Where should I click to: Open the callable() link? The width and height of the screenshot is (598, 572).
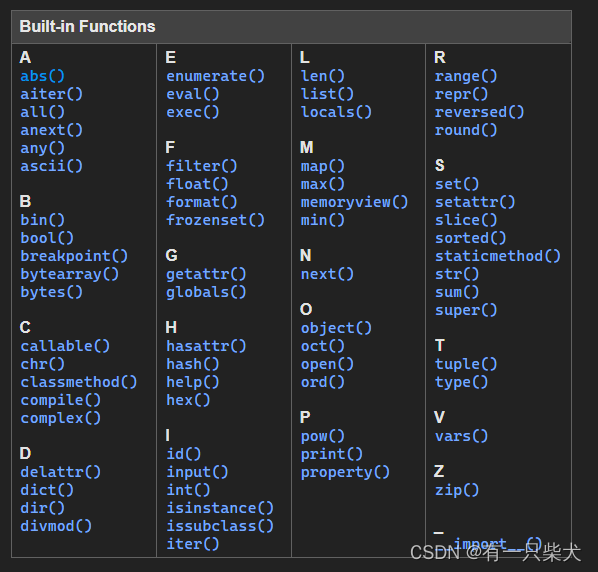pos(65,346)
